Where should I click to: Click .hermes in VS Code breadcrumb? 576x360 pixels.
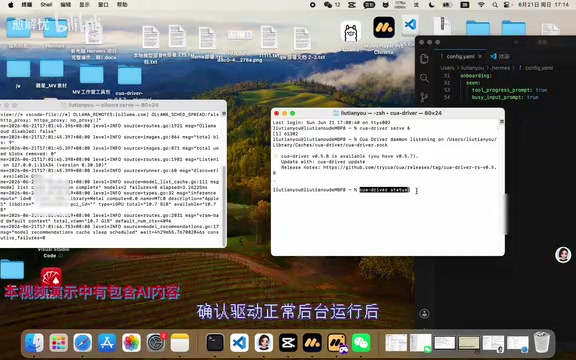coord(500,68)
